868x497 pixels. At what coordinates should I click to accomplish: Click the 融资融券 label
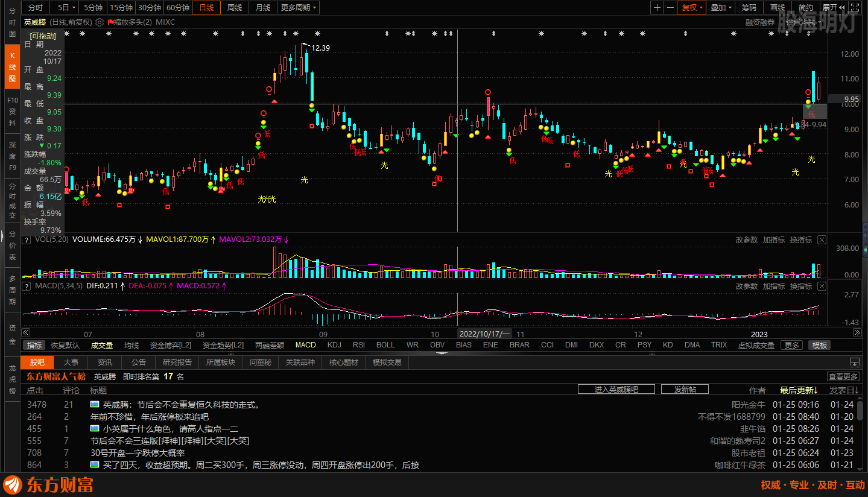tap(760, 22)
